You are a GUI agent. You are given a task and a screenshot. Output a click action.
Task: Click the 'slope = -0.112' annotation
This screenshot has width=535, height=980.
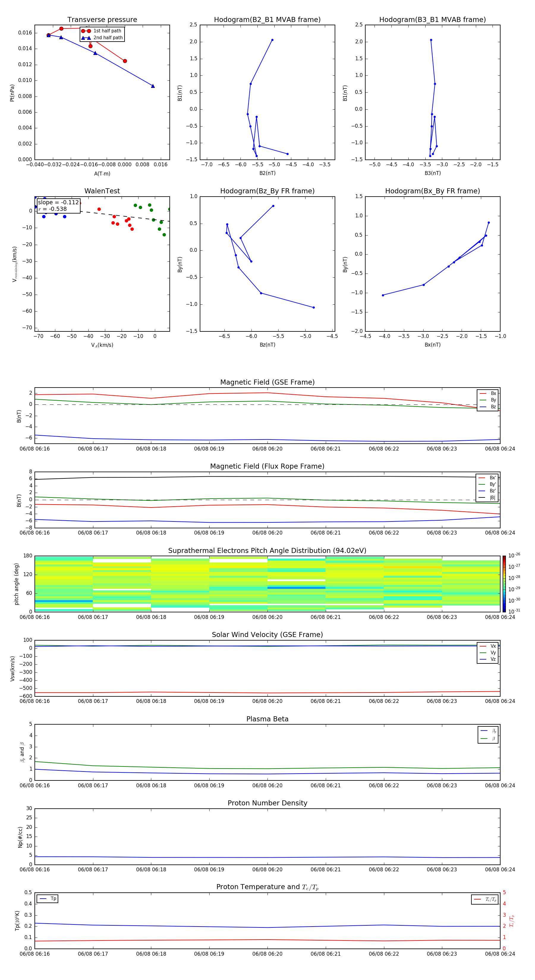click(58, 203)
